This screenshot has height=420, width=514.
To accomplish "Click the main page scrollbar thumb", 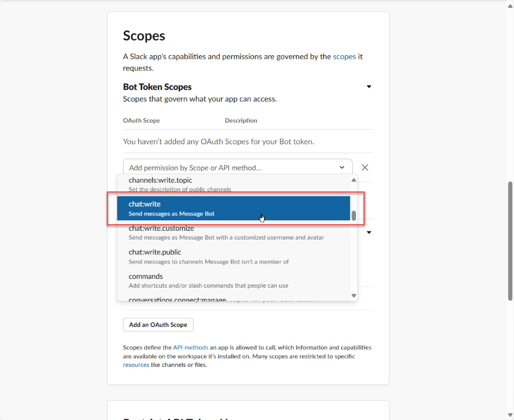I will (510, 241).
